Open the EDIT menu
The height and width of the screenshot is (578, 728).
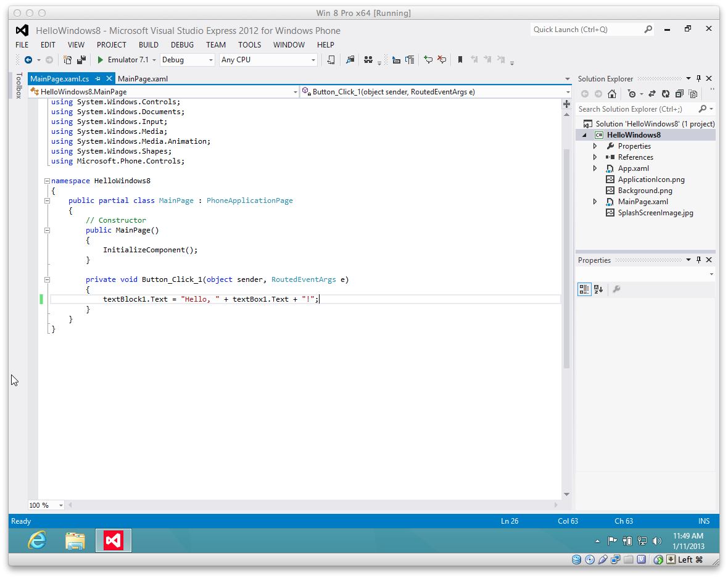point(48,45)
